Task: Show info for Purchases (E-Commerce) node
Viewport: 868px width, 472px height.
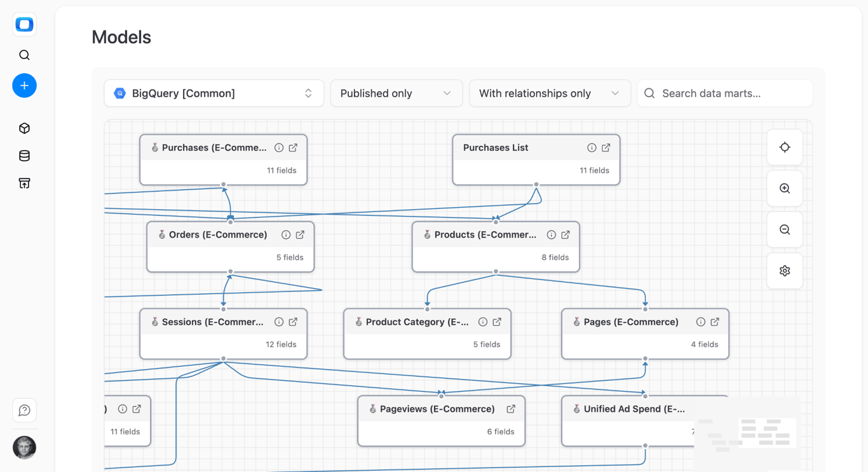Action: (x=279, y=147)
